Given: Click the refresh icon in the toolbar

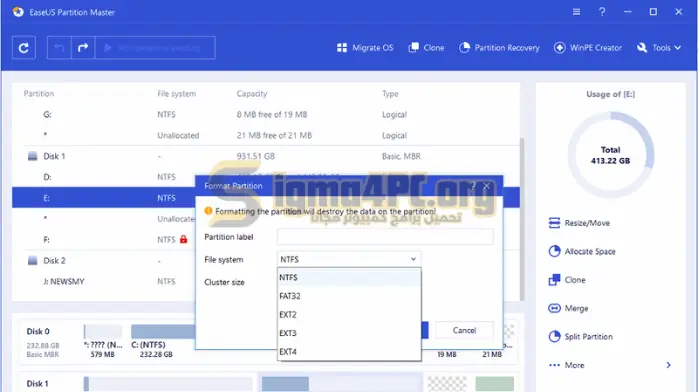Looking at the screenshot, I should click(24, 48).
